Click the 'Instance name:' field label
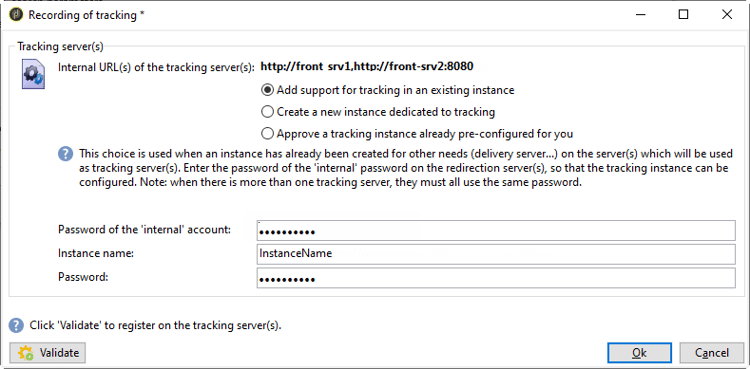750x369 pixels. pos(96,253)
